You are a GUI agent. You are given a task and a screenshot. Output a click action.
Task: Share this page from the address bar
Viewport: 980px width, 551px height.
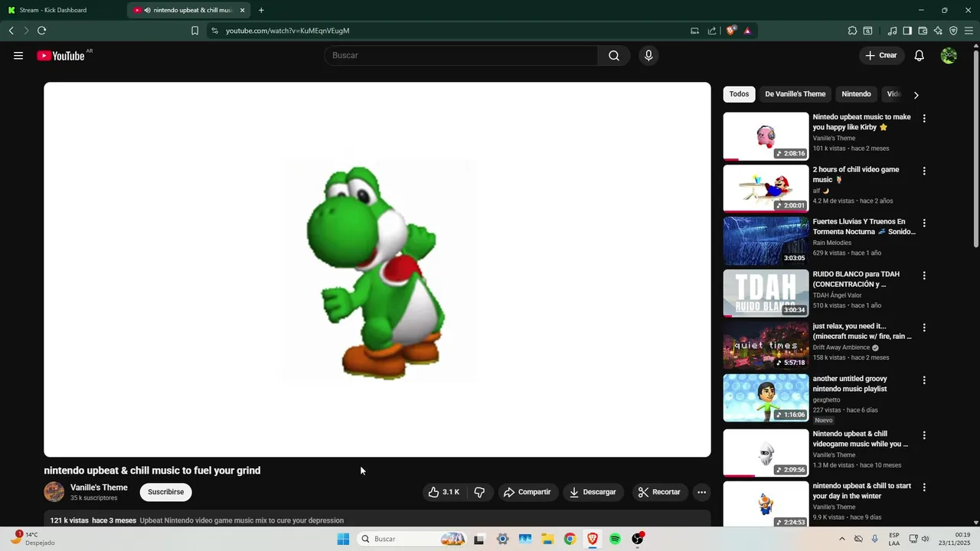[712, 31]
